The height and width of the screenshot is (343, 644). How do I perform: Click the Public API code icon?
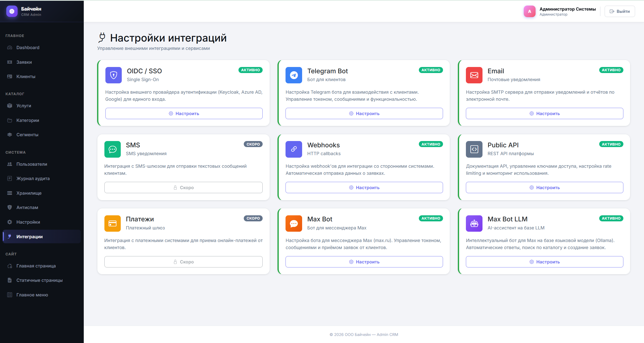click(474, 149)
